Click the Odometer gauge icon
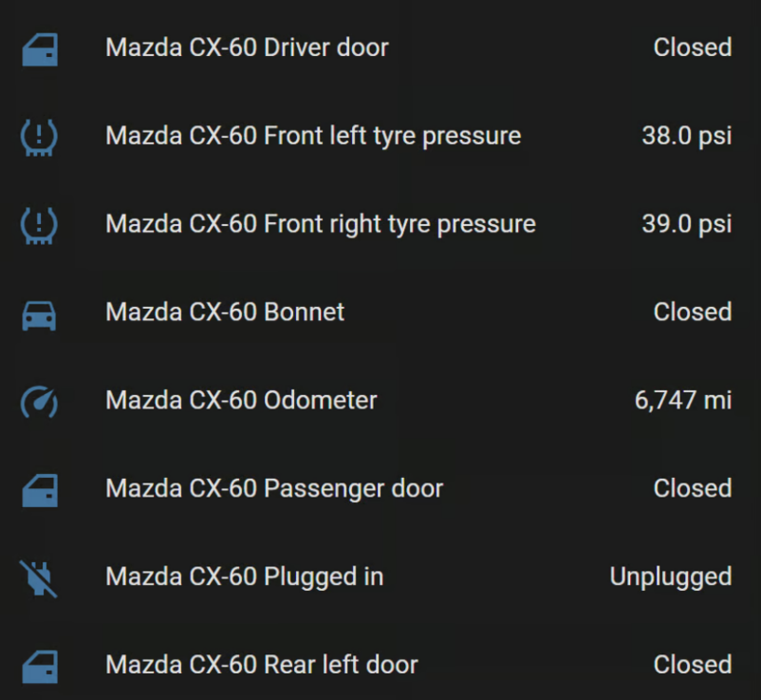The height and width of the screenshot is (700, 761). point(39,401)
